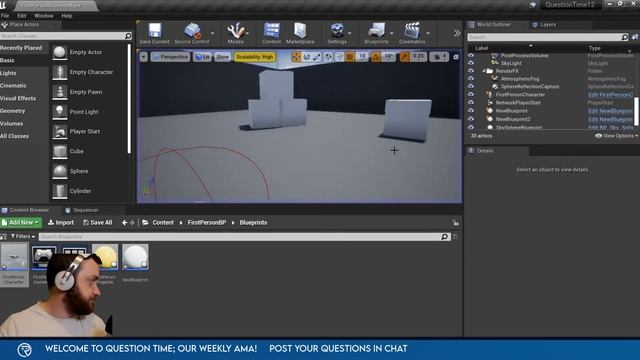Open the Edit menu
Image resolution: width=640 pixels, height=360 pixels.
[x=22, y=16]
